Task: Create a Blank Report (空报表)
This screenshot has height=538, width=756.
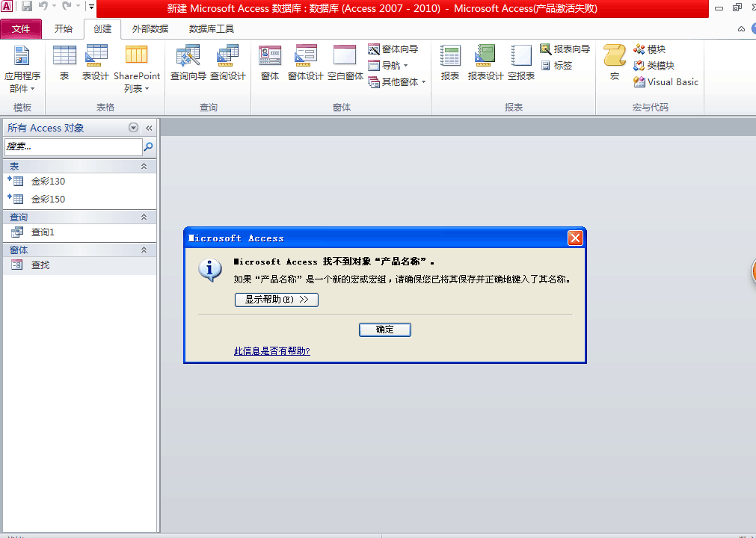Action: pos(521,63)
